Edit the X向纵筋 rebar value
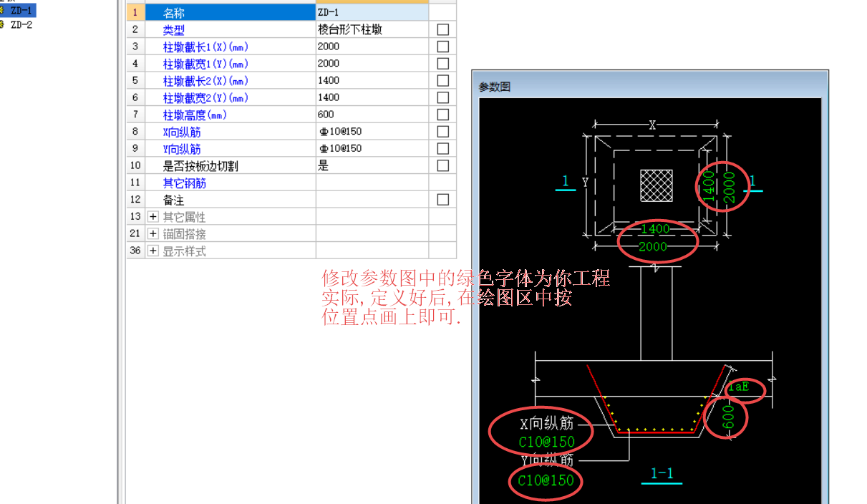867x504 pixels. 372,132
